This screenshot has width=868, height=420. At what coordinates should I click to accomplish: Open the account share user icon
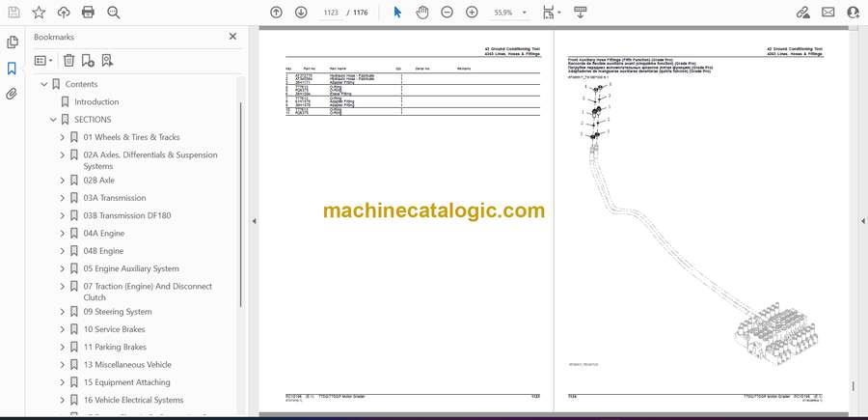(x=854, y=13)
